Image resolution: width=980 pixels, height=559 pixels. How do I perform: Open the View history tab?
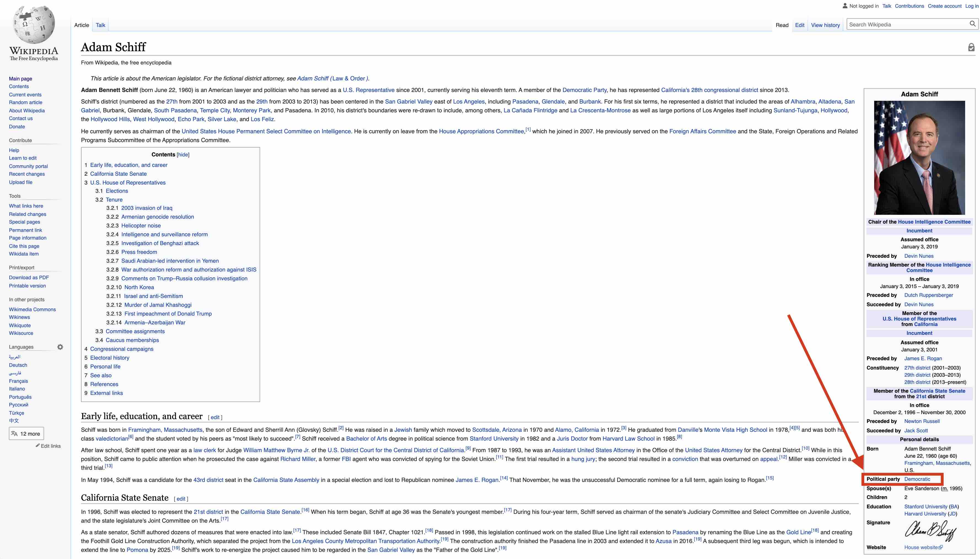click(x=825, y=25)
